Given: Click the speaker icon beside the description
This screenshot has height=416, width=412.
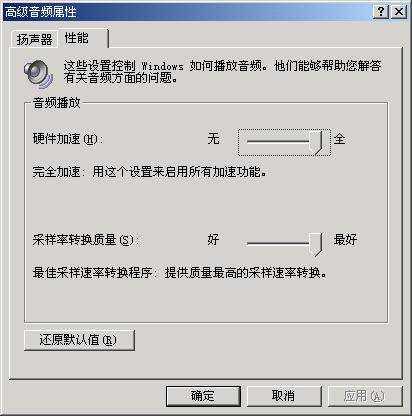Looking at the screenshot, I should tap(38, 74).
